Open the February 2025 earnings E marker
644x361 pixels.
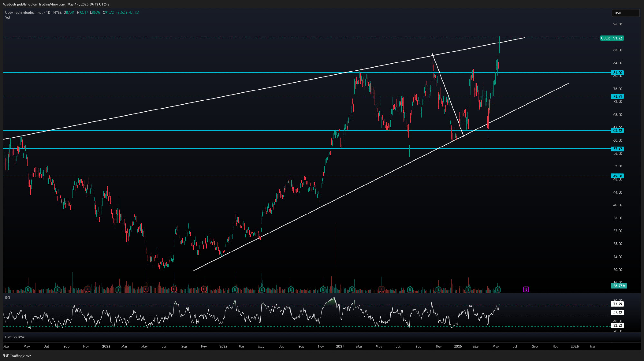point(468,290)
